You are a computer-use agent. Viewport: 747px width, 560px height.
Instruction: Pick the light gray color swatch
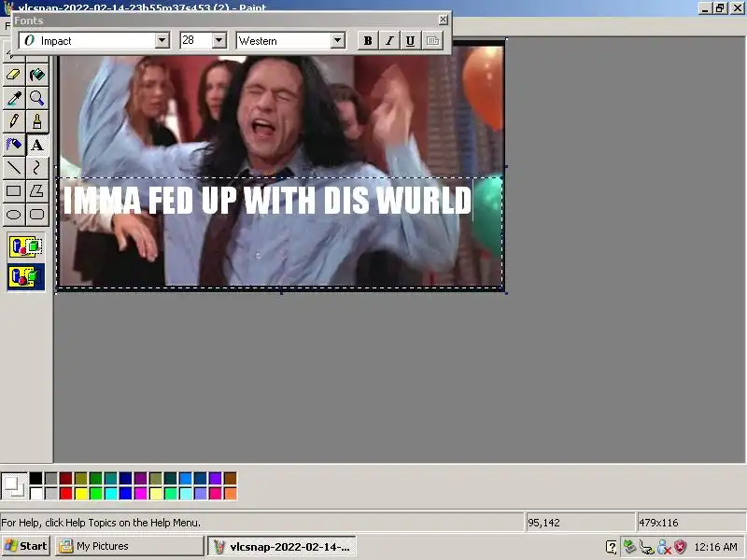click(x=51, y=494)
